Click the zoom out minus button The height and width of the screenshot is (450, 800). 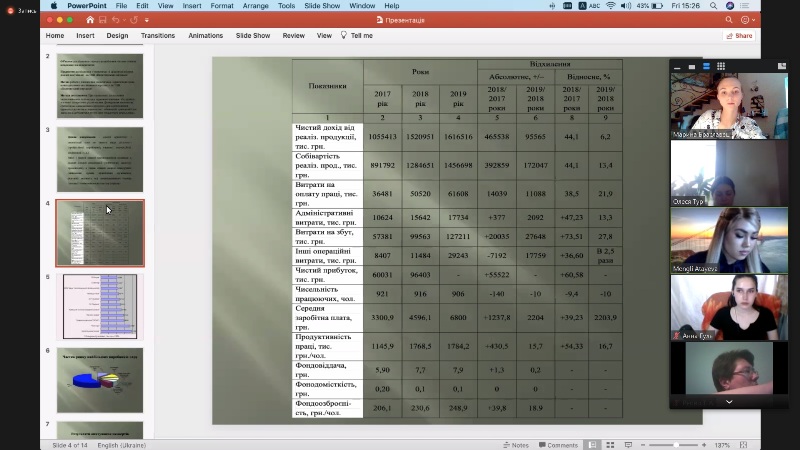pos(643,445)
